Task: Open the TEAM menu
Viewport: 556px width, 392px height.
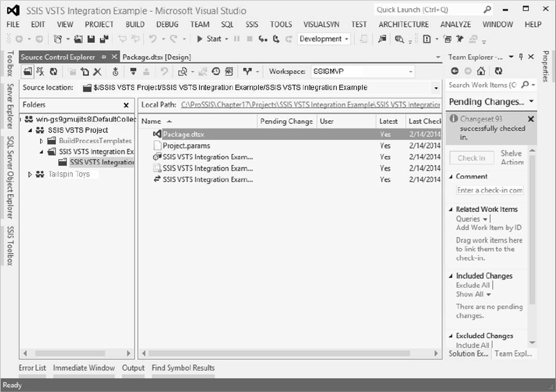Action: pos(200,24)
